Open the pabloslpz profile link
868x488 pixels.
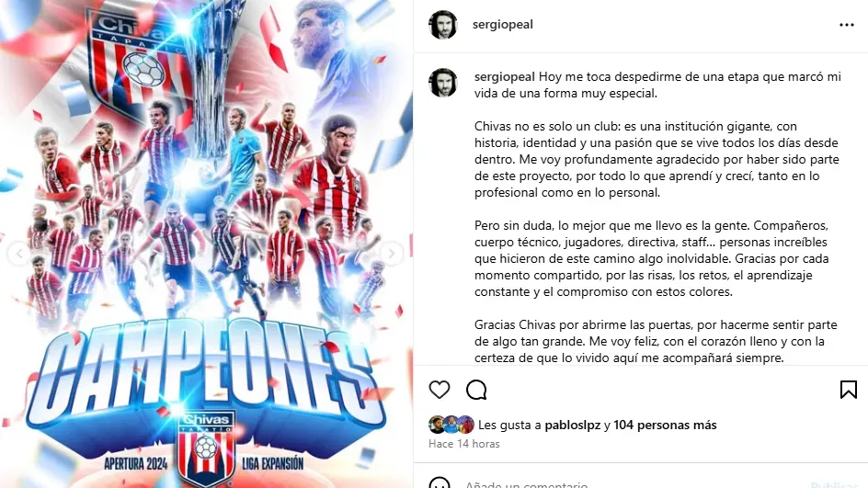(573, 425)
